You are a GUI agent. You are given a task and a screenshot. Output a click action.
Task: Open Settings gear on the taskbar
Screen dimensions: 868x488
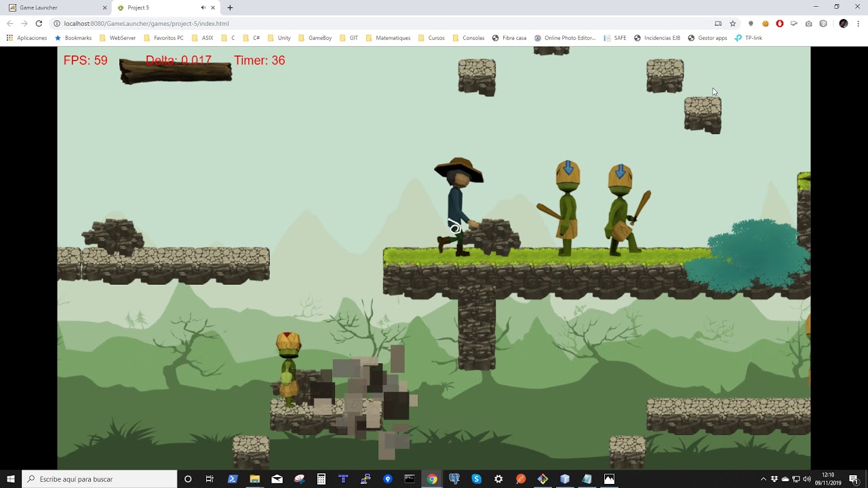pyautogui.click(x=498, y=479)
